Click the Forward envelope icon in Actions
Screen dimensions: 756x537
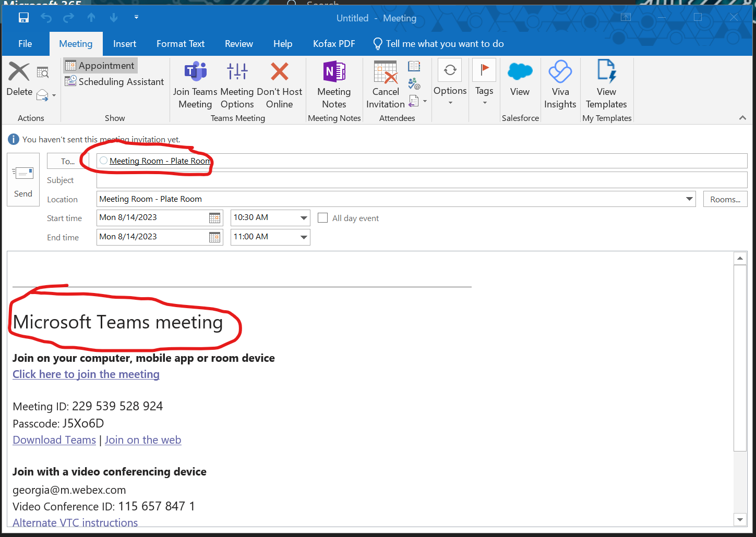[42, 95]
